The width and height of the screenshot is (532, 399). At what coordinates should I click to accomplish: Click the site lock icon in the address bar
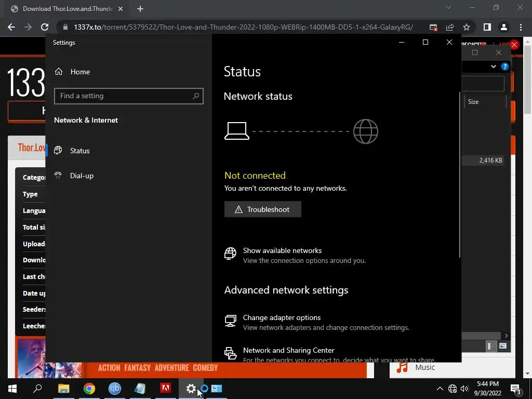(x=65, y=27)
